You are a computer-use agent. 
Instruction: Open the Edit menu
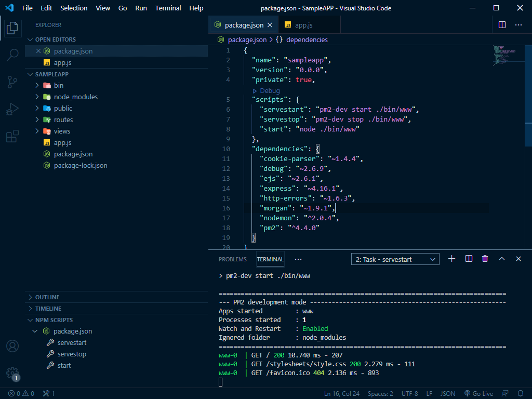[x=46, y=8]
